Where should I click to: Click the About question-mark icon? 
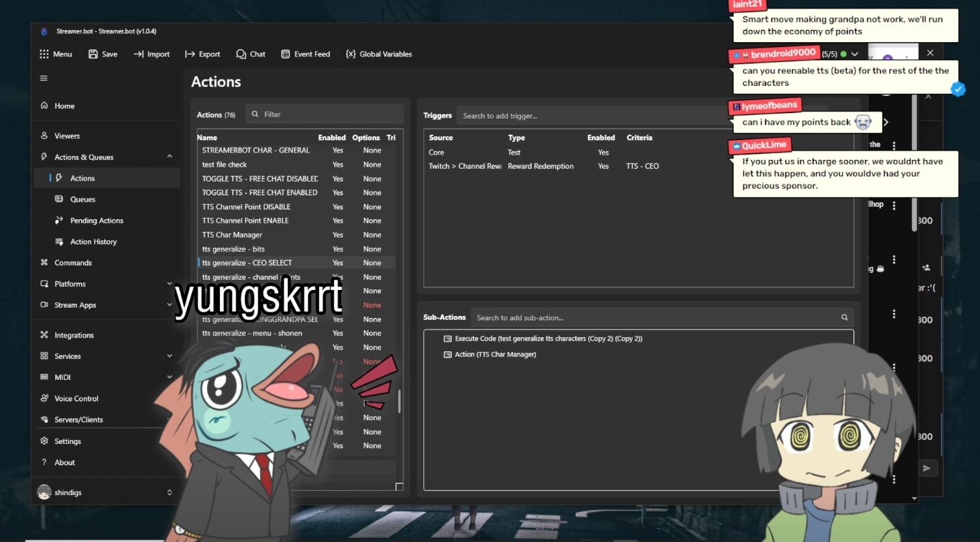(x=44, y=462)
